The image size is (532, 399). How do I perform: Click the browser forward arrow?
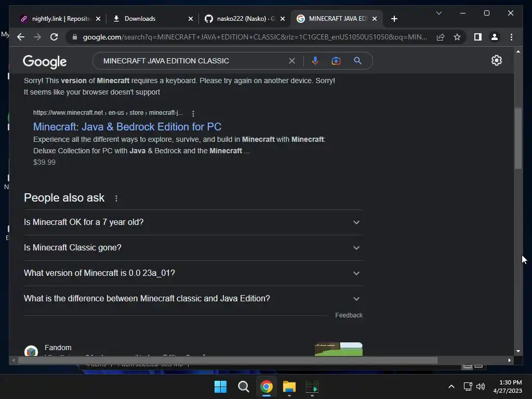point(37,37)
